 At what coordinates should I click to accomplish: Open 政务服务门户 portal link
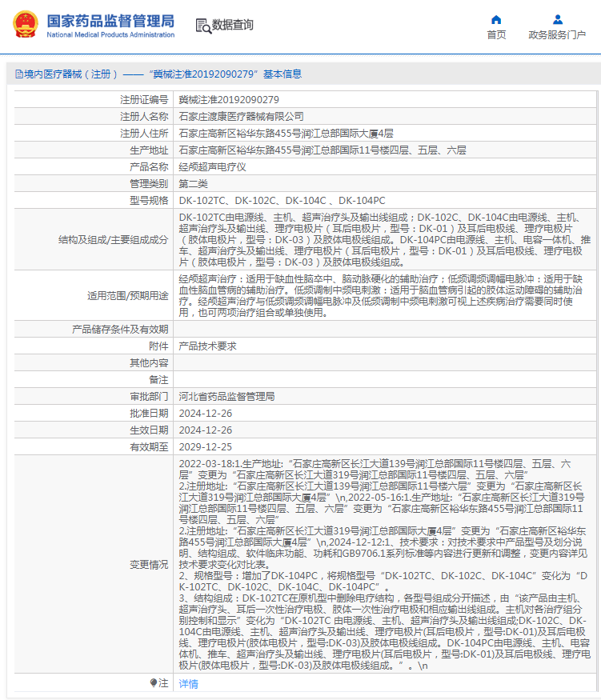[x=557, y=35]
